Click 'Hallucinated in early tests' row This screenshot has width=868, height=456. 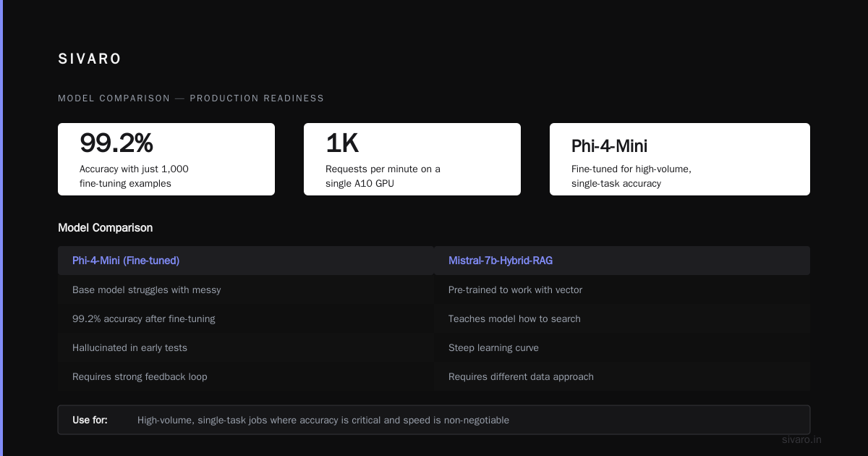tap(246, 347)
